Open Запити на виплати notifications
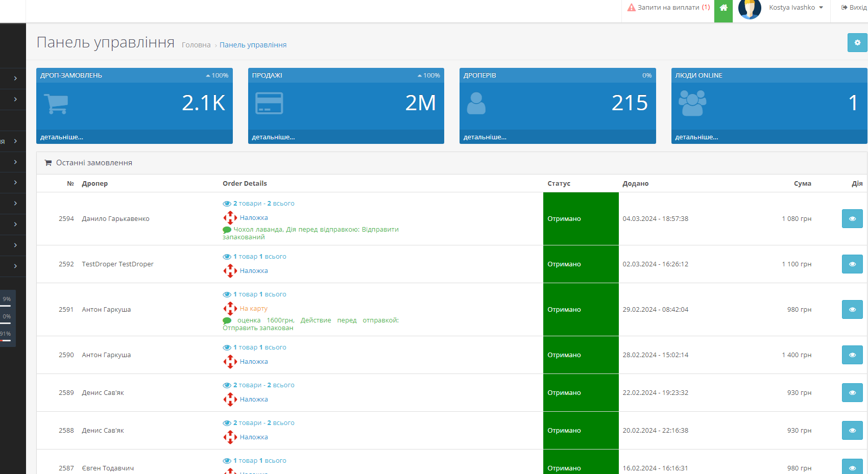868x474 pixels. [669, 8]
